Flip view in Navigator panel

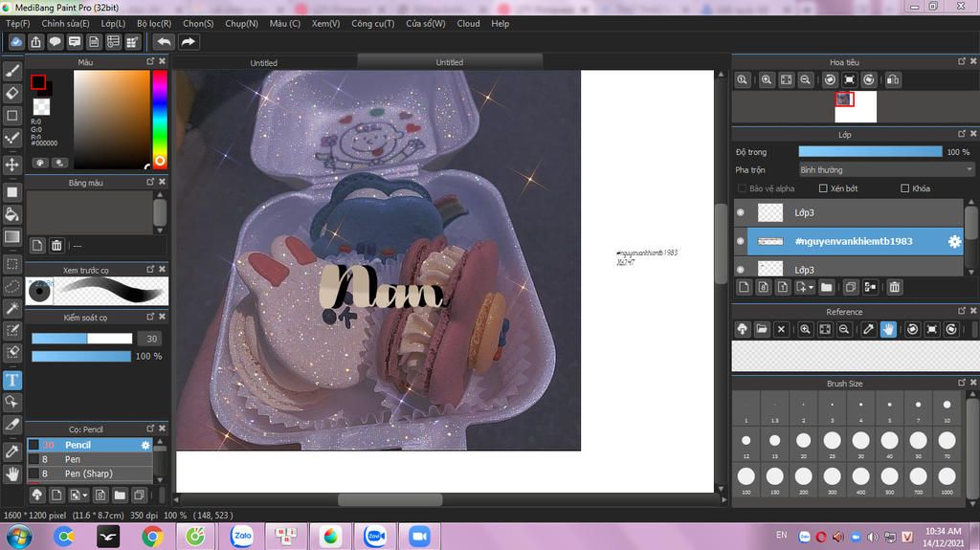click(893, 80)
